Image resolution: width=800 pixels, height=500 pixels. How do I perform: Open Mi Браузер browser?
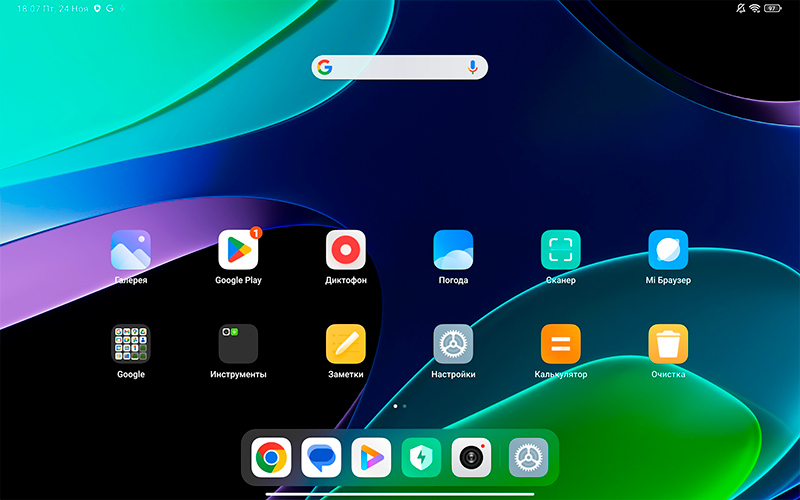coord(668,250)
